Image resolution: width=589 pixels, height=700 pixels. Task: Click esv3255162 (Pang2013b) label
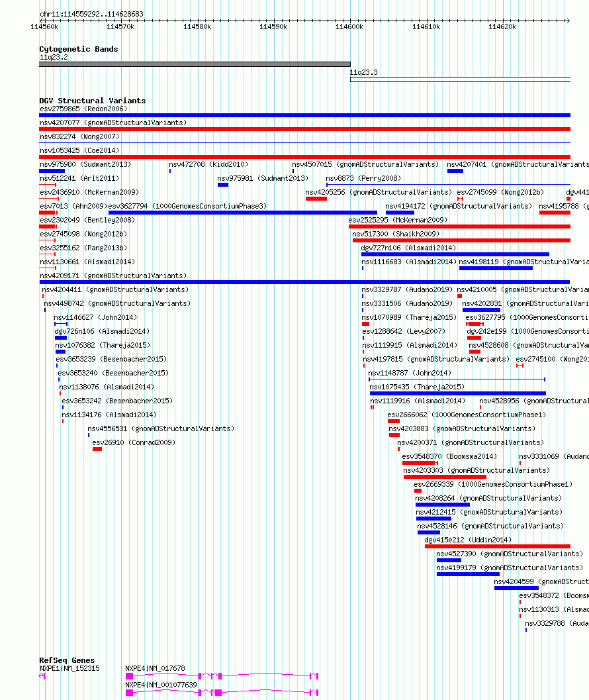pos(83,247)
